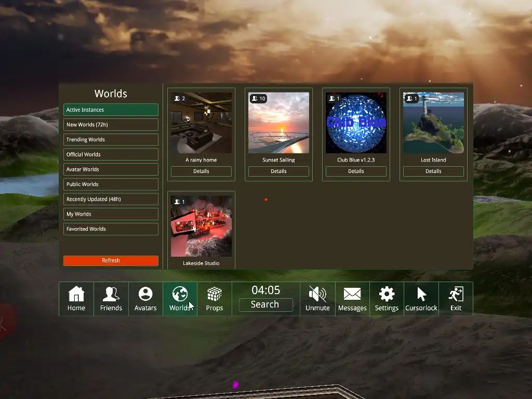Click the Lost Island title text

(x=433, y=160)
